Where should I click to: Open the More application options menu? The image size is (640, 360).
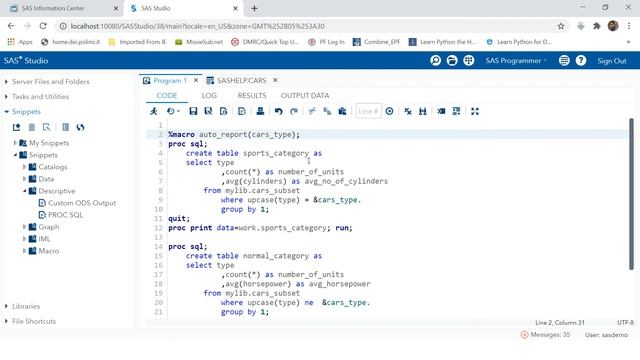(564, 60)
